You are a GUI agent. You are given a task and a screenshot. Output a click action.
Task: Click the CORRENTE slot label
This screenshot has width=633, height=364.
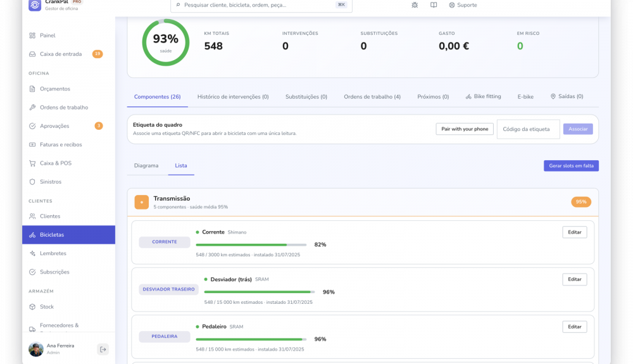(x=165, y=242)
